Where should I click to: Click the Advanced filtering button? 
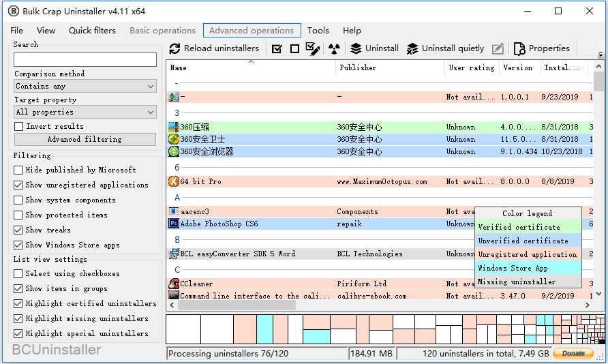coord(85,139)
